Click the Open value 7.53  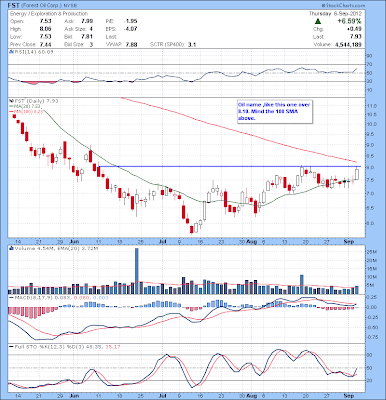(45, 21)
